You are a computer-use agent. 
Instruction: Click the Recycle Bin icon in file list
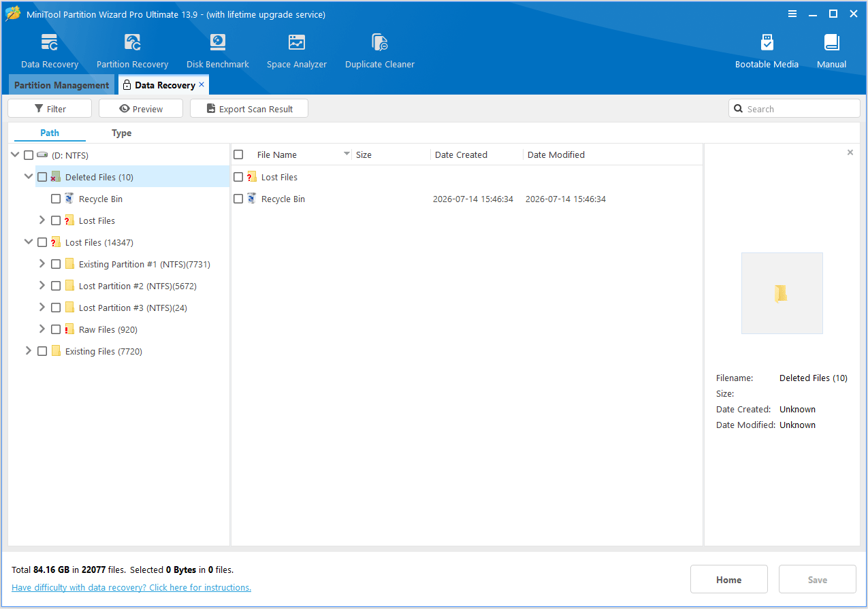(x=252, y=199)
